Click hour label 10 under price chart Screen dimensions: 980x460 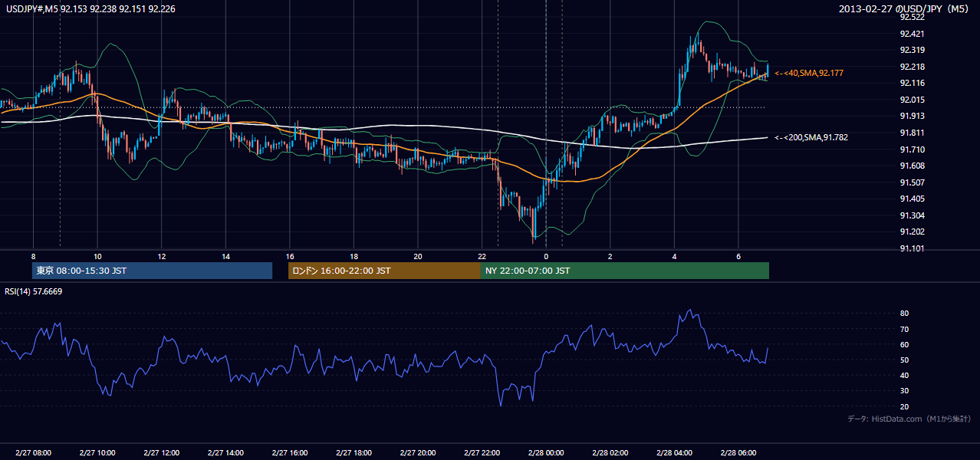(x=97, y=256)
